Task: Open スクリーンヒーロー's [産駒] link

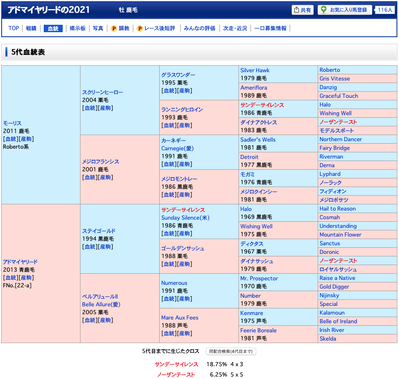Action: [x=106, y=108]
